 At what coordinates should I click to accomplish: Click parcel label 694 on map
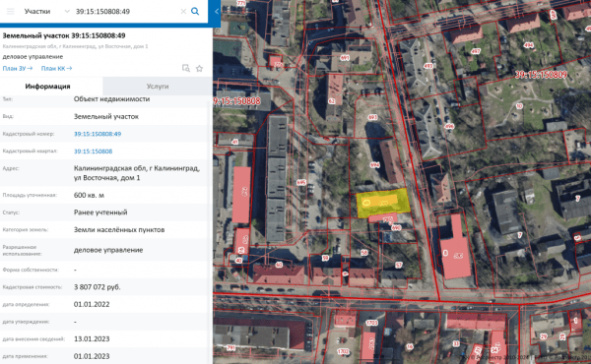374,165
